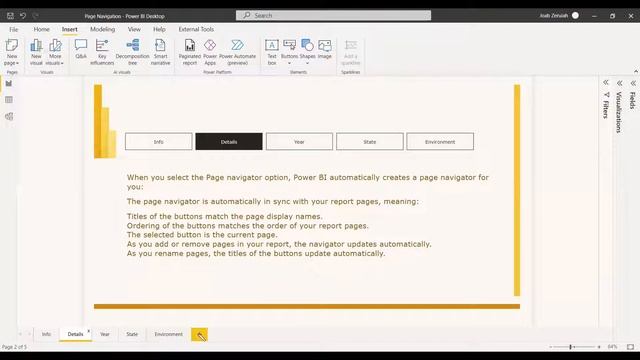Insert Decomposition tree visual

coord(133,52)
